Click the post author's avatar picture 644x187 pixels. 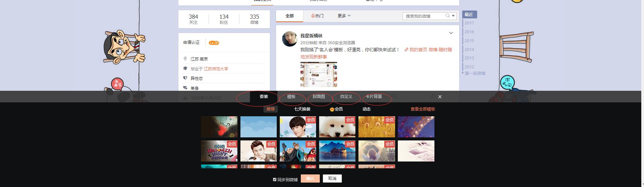click(290, 39)
